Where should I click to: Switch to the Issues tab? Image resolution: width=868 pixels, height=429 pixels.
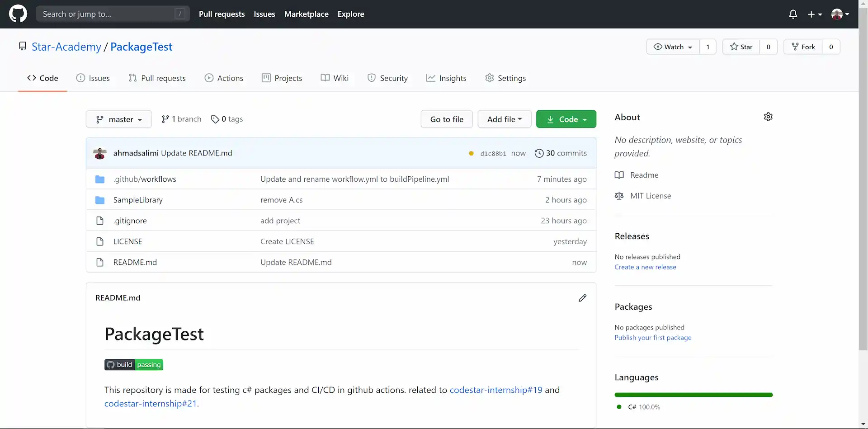(93, 78)
